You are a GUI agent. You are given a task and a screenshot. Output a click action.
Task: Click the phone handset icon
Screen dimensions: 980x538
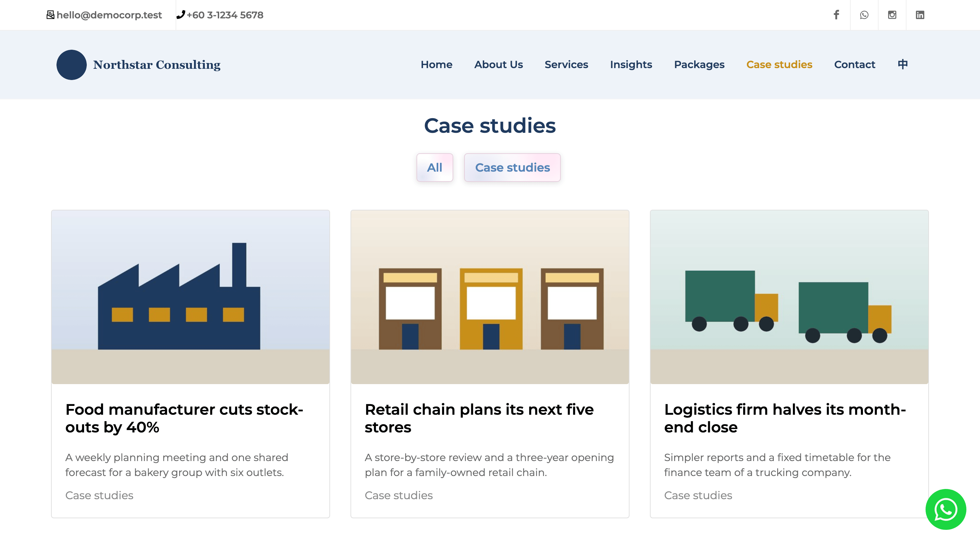coord(181,15)
